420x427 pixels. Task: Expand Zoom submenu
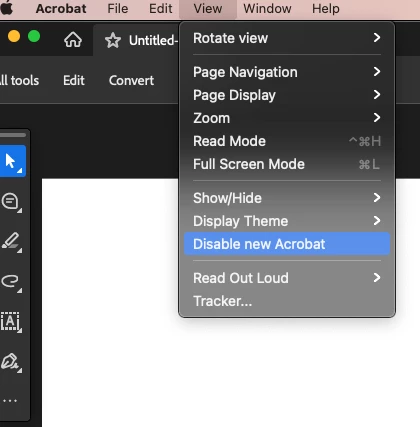click(x=287, y=118)
